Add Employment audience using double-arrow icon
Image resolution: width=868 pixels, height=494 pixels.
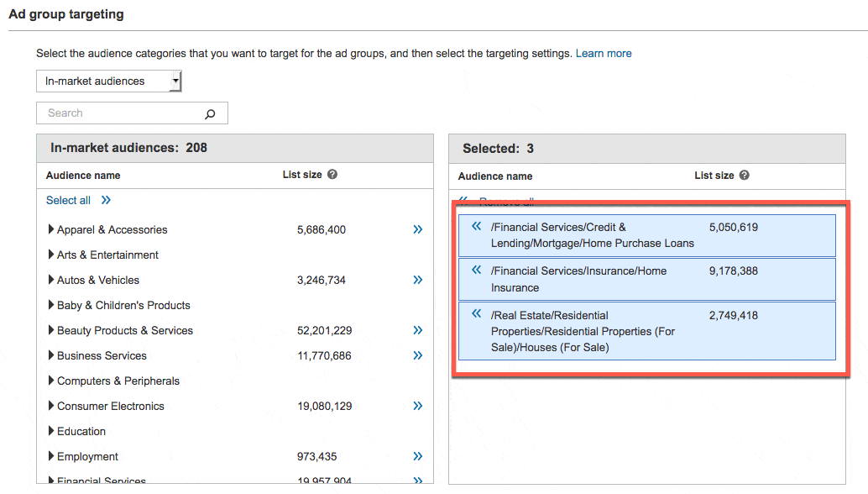[417, 456]
